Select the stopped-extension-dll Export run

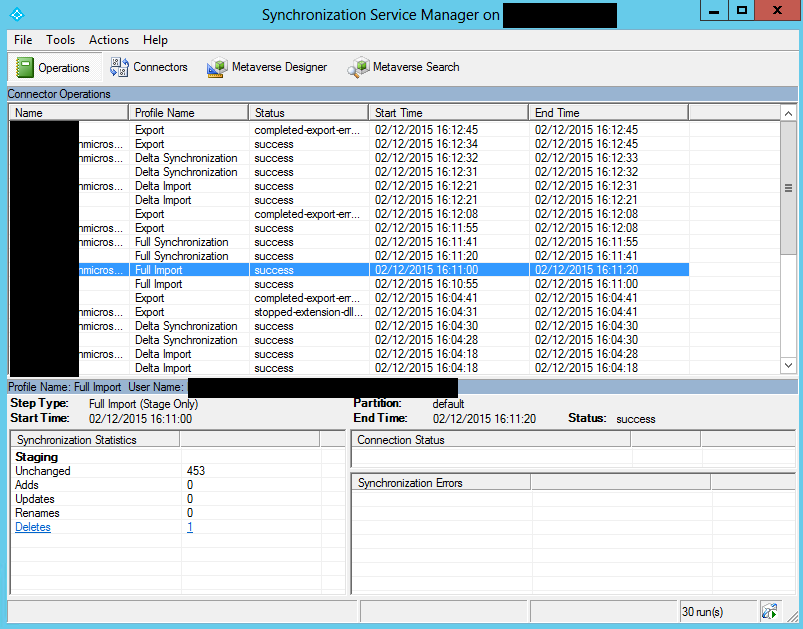pyautogui.click(x=349, y=312)
